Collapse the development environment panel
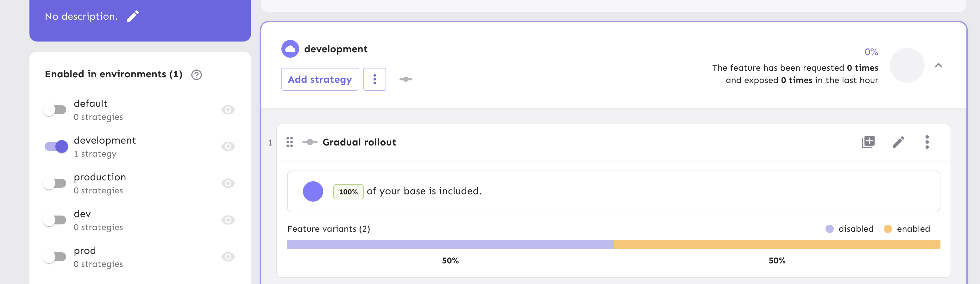The height and width of the screenshot is (284, 980). pos(939,66)
